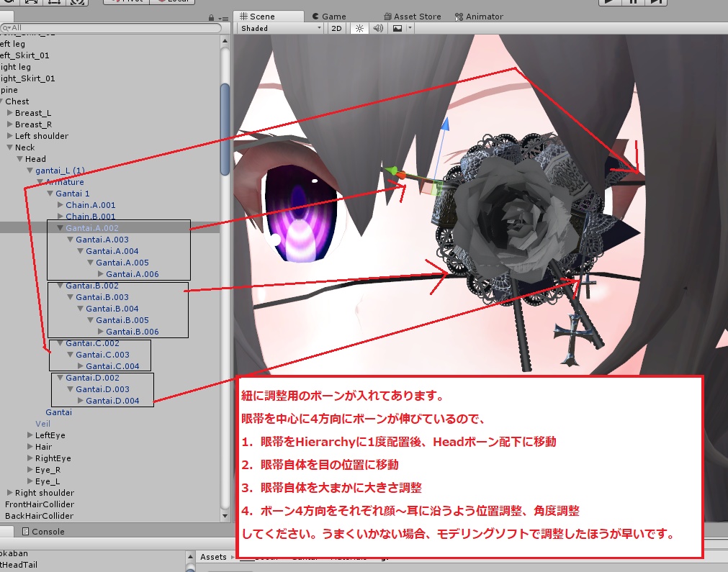
Task: Click the Hierarchy scrollbar down arrow
Action: click(225, 516)
